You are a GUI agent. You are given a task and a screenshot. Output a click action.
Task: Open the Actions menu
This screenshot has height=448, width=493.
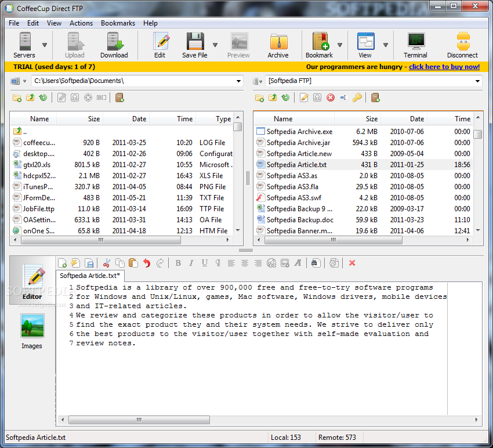[x=81, y=23]
